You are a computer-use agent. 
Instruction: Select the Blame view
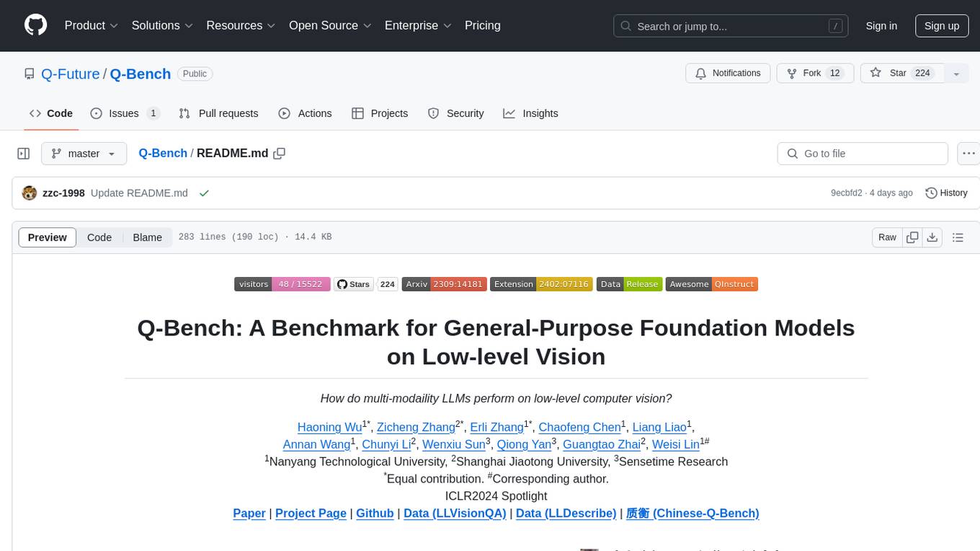pyautogui.click(x=147, y=237)
